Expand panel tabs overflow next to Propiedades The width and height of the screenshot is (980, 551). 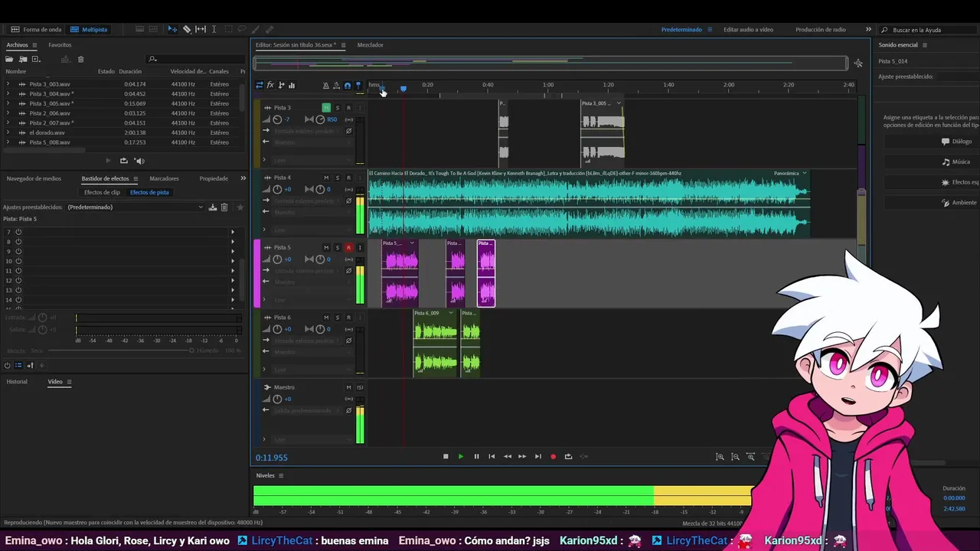(243, 178)
